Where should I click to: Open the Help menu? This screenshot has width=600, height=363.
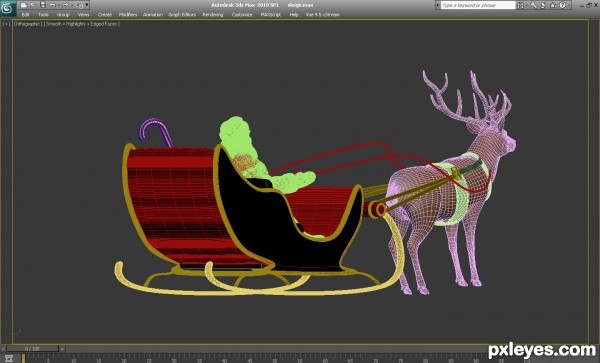[x=294, y=15]
